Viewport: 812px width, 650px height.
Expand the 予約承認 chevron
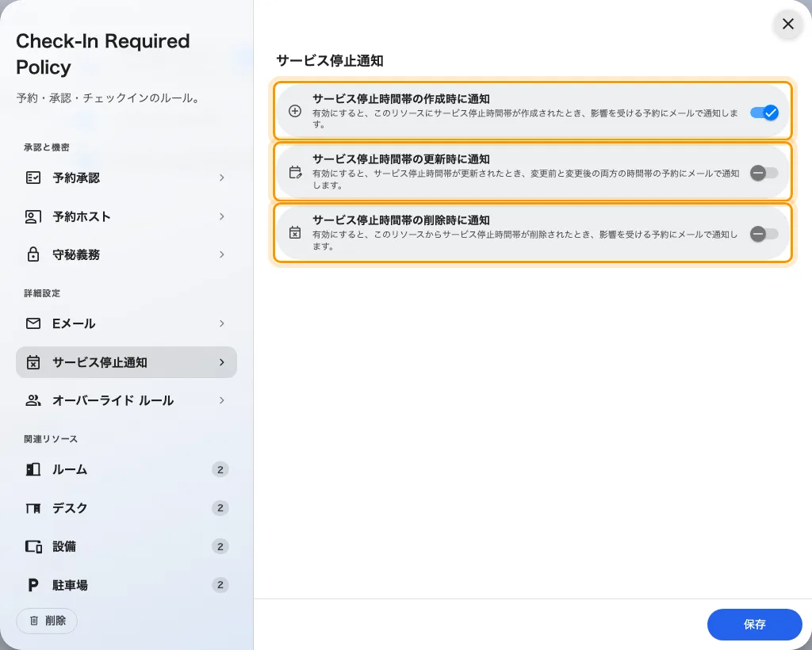[x=222, y=178]
